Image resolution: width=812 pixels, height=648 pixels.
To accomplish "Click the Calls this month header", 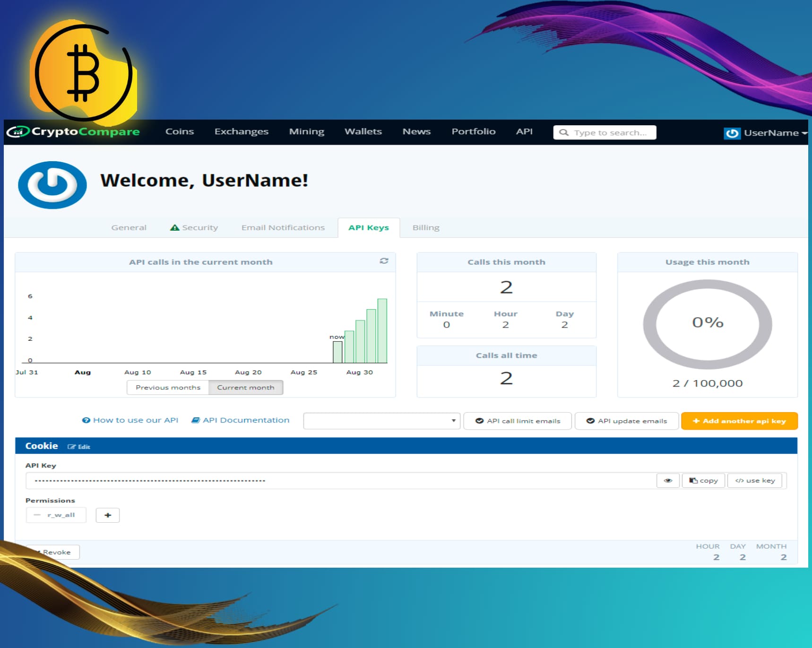I will (x=506, y=262).
